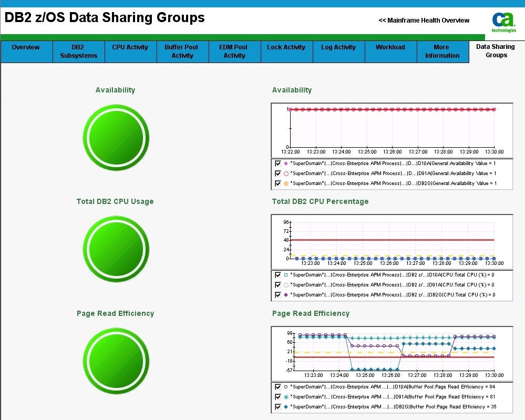Click the D91A Page Read Efficiency asterisk marker
Image resolution: width=525 pixels, height=420 pixels.
pyautogui.click(x=286, y=397)
